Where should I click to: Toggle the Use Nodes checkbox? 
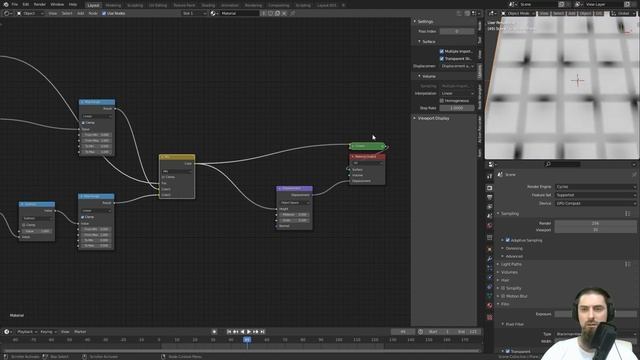(x=104, y=13)
